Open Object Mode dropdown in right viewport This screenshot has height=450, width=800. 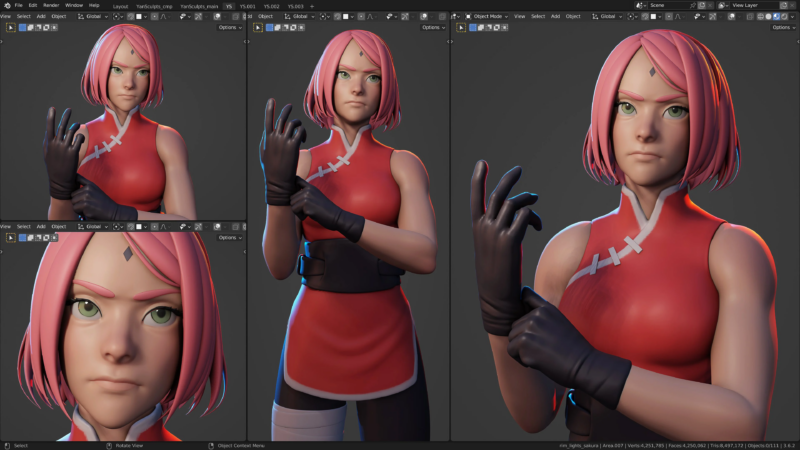486,16
